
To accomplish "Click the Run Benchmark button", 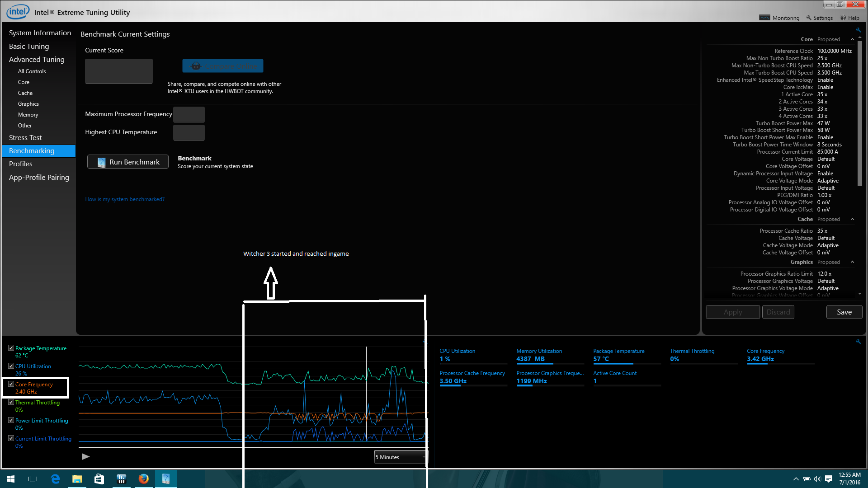I will (x=128, y=162).
